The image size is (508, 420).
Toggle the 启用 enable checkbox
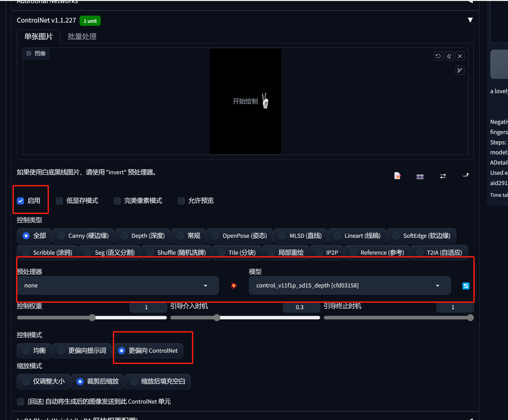click(x=20, y=201)
